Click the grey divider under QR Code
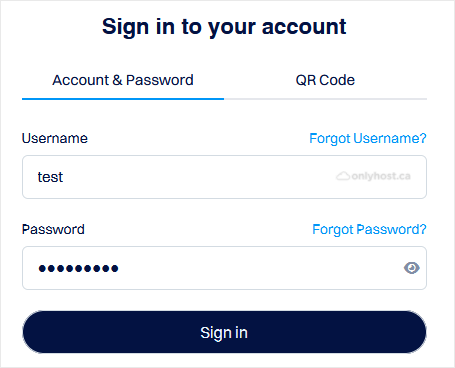Image resolution: width=455 pixels, height=368 pixels. tap(325, 99)
